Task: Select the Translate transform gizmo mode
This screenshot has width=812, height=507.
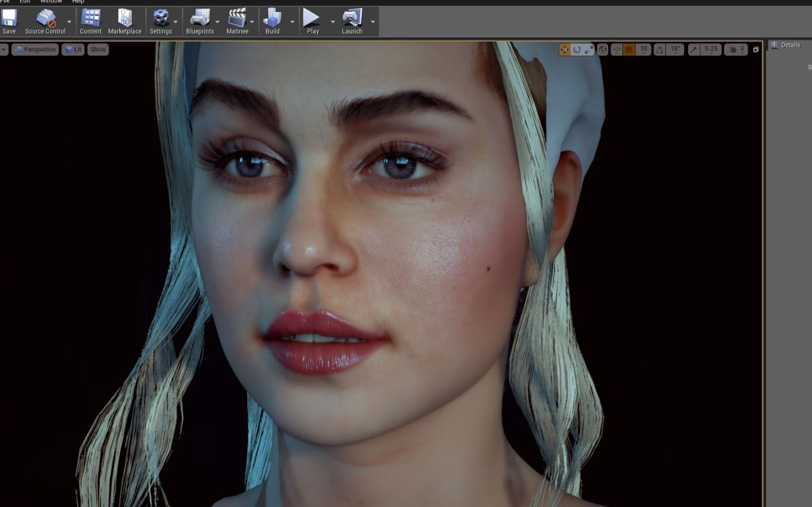Action: (x=565, y=50)
